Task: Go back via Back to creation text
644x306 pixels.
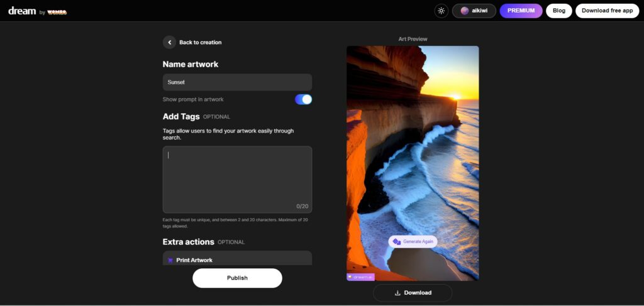Action: (200, 42)
